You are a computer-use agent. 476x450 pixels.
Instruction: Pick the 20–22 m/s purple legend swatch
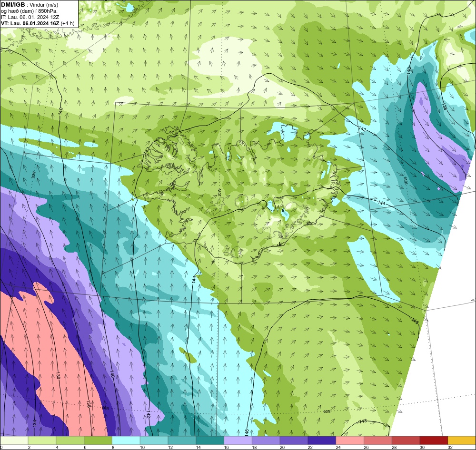click(294, 440)
